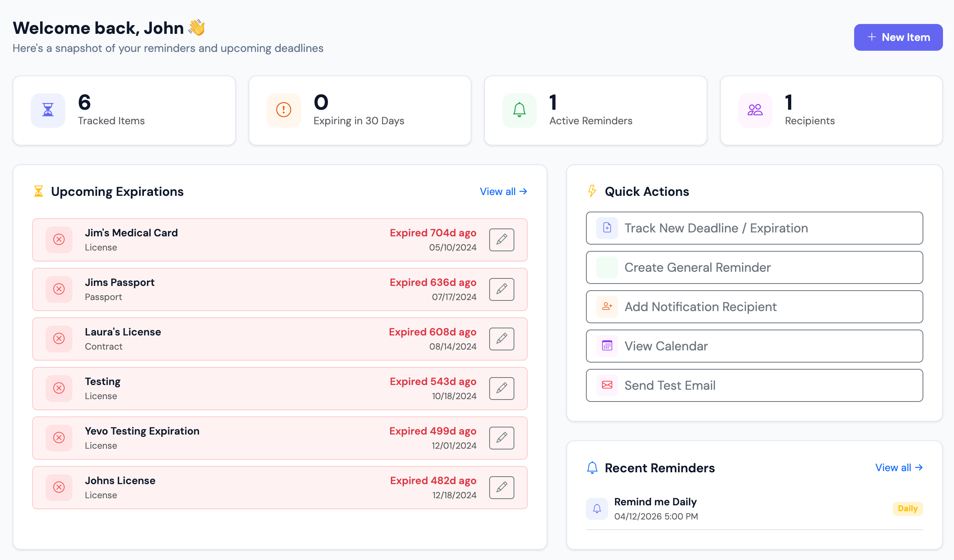Edit Johns License with pencil icon
The height and width of the screenshot is (560, 954).
click(x=502, y=487)
